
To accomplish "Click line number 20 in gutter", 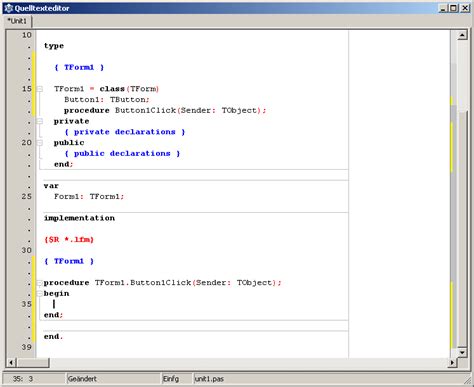I will 27,143.
